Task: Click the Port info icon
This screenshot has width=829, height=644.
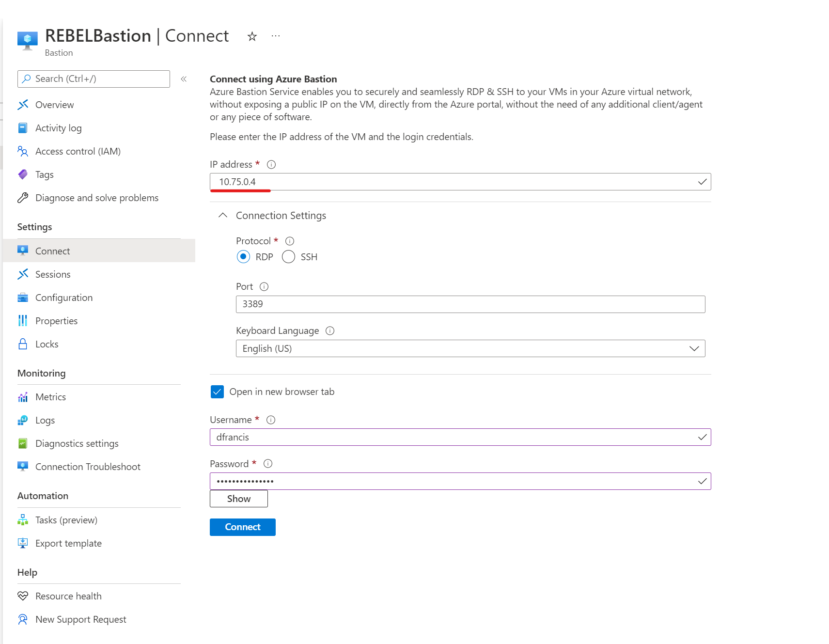Action: (x=264, y=286)
